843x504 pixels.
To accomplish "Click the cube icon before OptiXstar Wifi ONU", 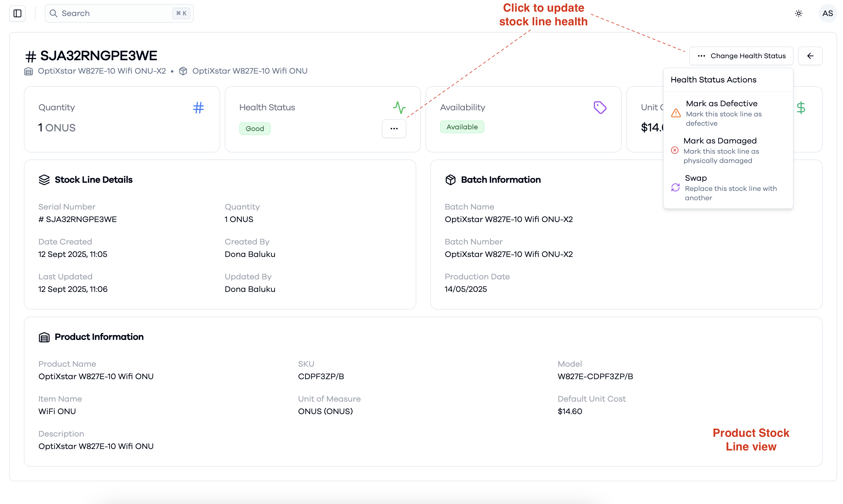I will click(183, 71).
